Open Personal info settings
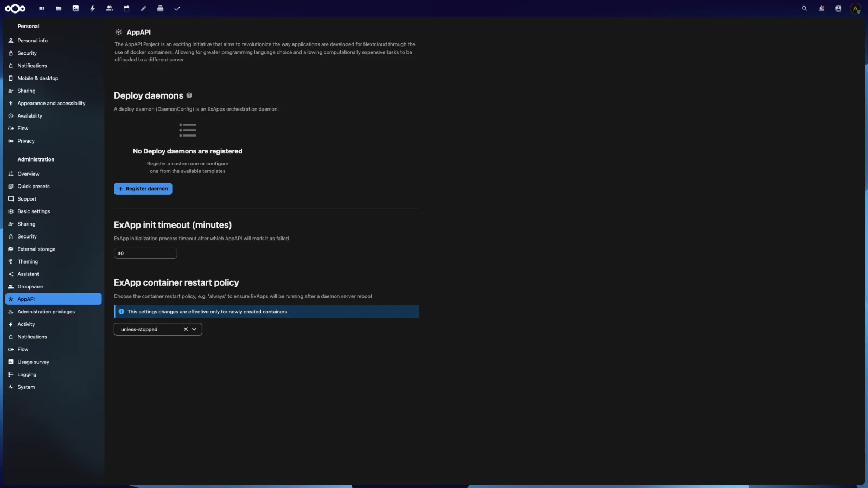Image resolution: width=868 pixels, height=488 pixels. point(54,41)
